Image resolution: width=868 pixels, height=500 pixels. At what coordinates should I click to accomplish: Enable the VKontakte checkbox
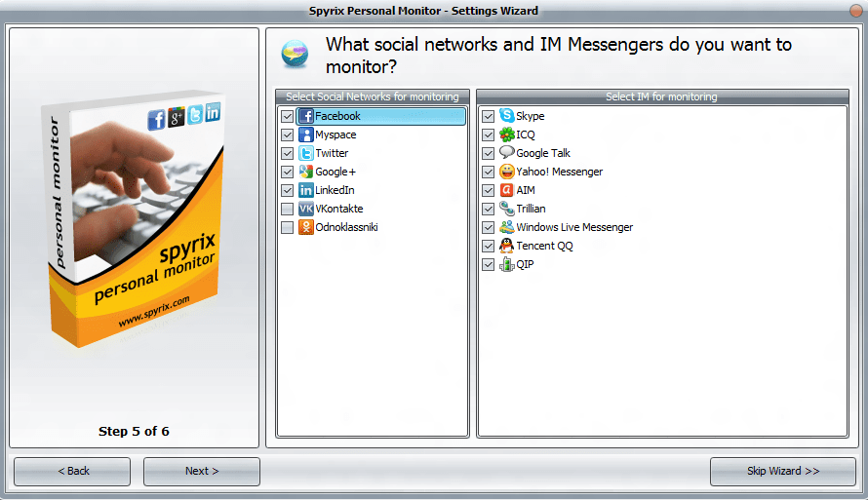pyautogui.click(x=288, y=210)
